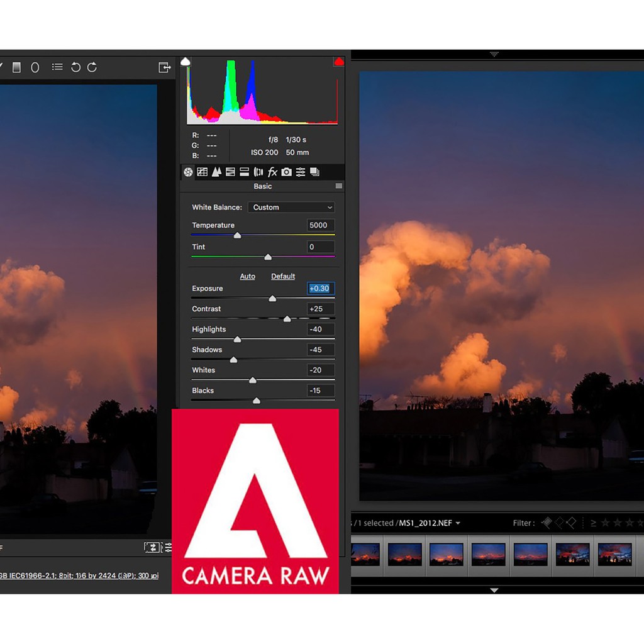Select the Radial Filter tool
644x644 pixels.
click(35, 67)
